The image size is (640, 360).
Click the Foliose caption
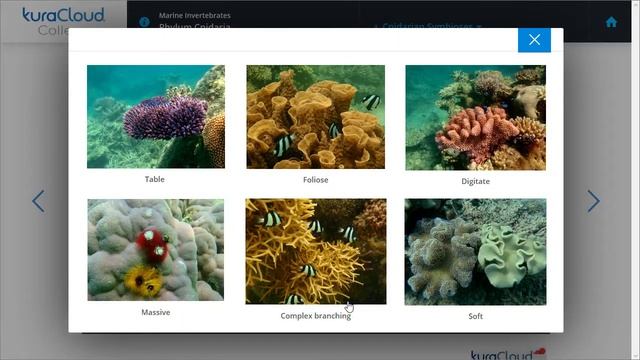[x=316, y=180]
